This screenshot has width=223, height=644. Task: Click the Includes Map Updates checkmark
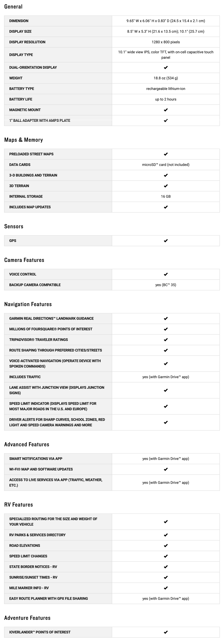[166, 207]
